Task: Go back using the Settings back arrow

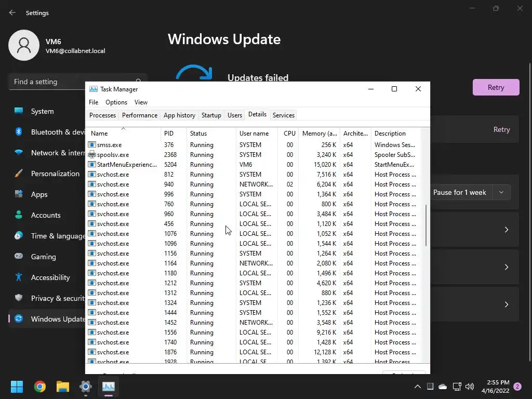Action: coord(12,12)
